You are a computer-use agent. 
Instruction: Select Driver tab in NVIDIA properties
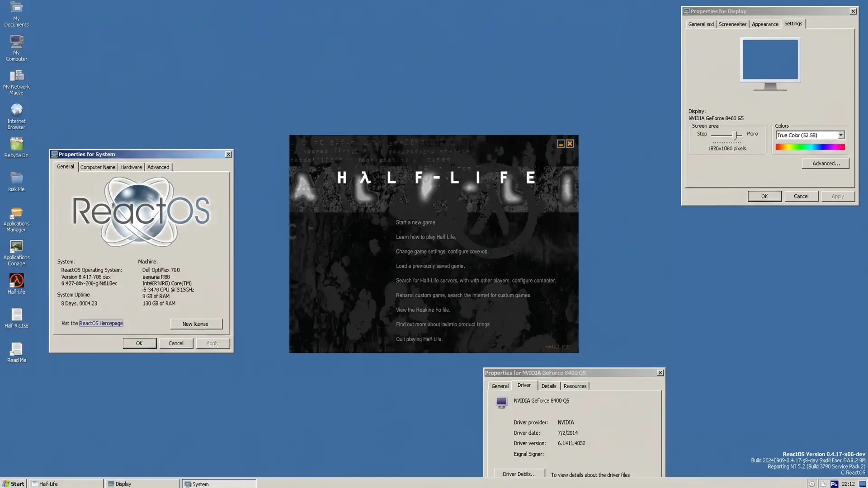pyautogui.click(x=524, y=385)
